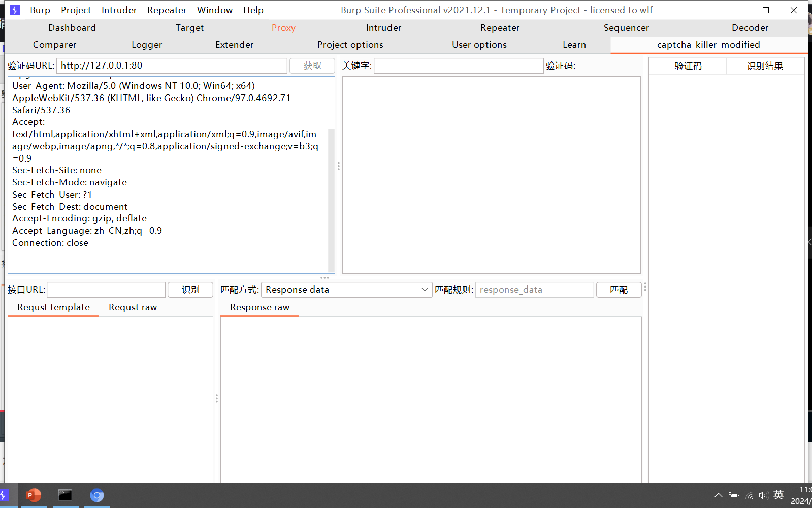The image size is (812, 508).
Task: Click the 'User-Agent: Mozilla/5.0' line
Action: coord(134,86)
